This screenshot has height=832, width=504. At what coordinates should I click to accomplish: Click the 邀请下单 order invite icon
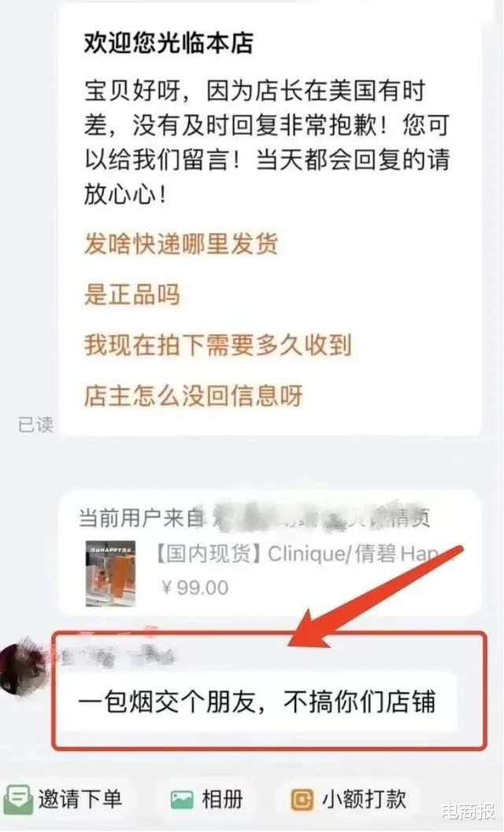click(17, 800)
